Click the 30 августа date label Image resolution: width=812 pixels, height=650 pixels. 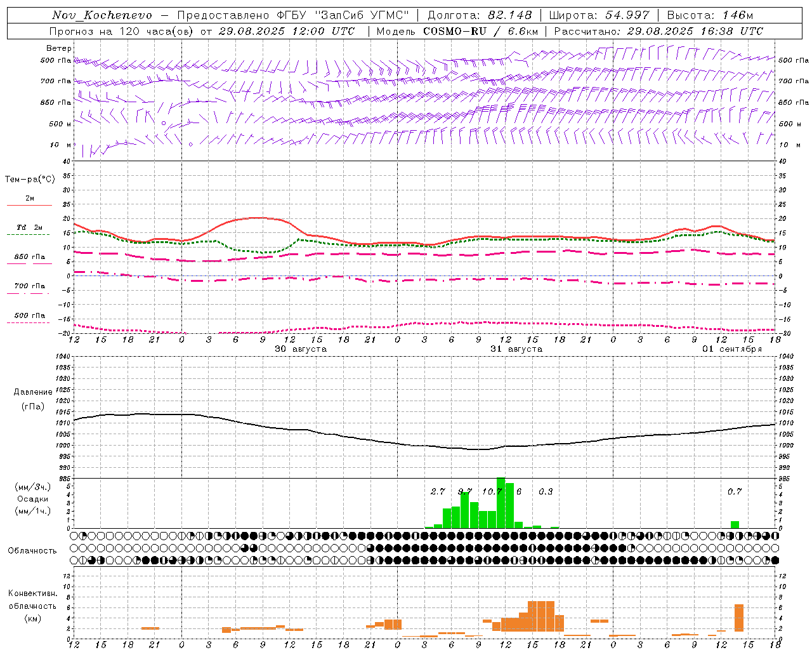click(301, 349)
